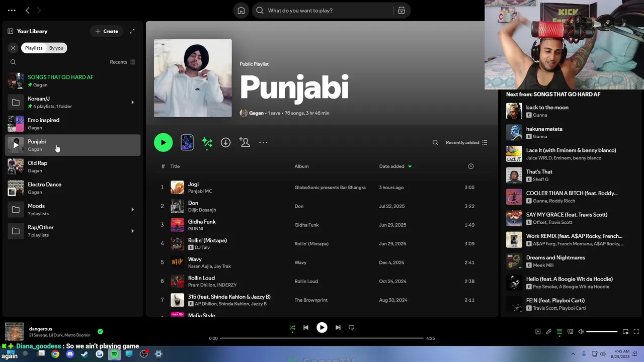The image size is (644, 362).
Task: Seek on the playback progress bar
Action: [322, 338]
